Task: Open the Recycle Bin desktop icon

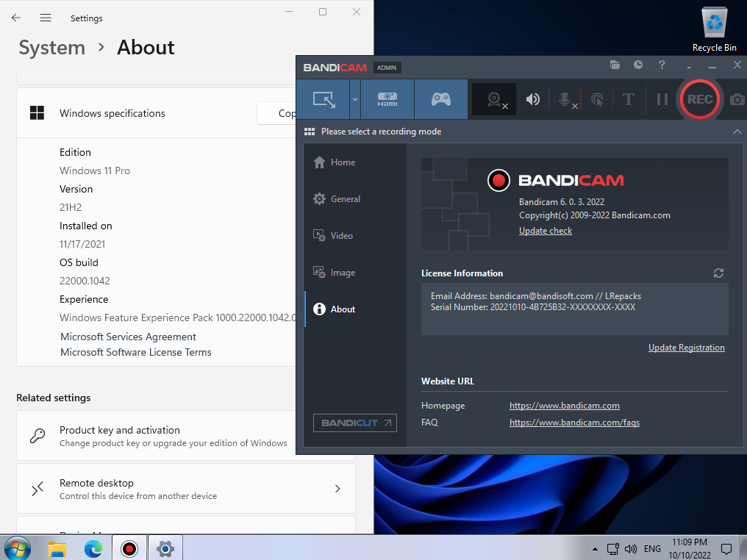Action: click(714, 29)
